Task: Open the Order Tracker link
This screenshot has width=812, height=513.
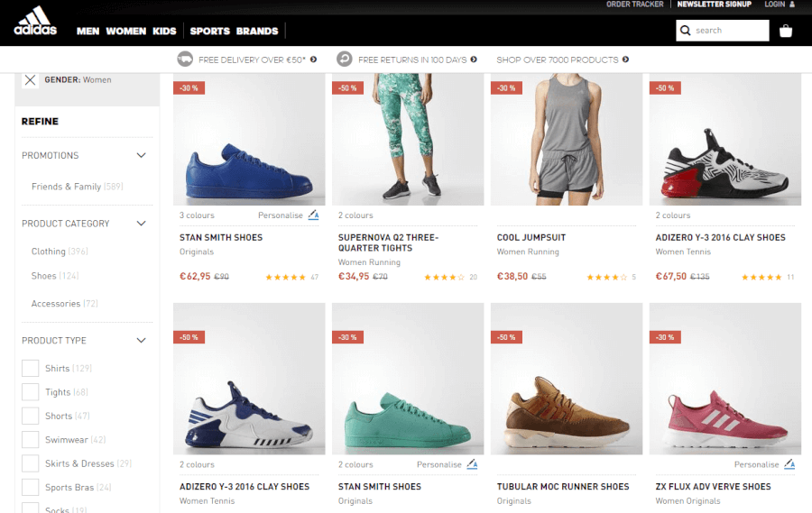Action: tap(635, 5)
